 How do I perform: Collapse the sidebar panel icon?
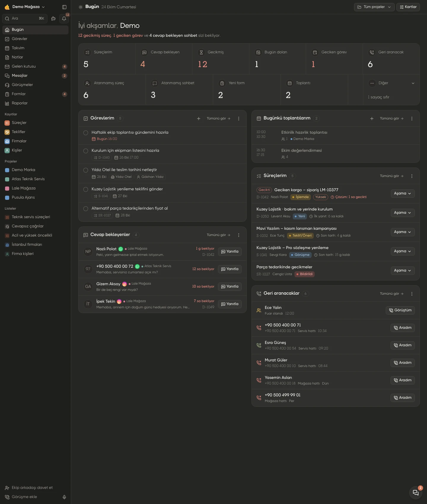coord(64,7)
